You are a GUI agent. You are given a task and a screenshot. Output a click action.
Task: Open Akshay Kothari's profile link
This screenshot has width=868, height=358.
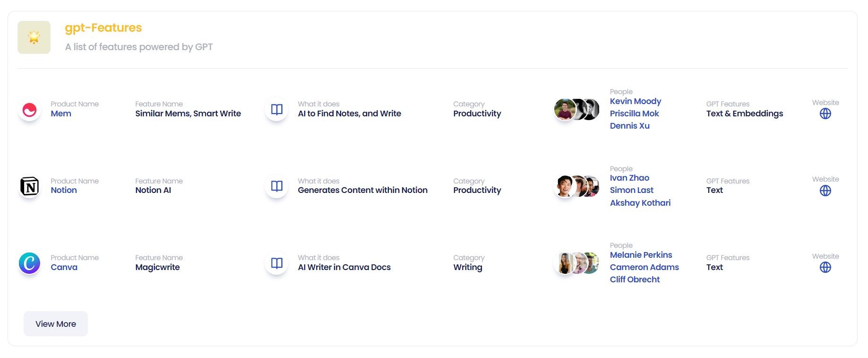[x=640, y=203]
